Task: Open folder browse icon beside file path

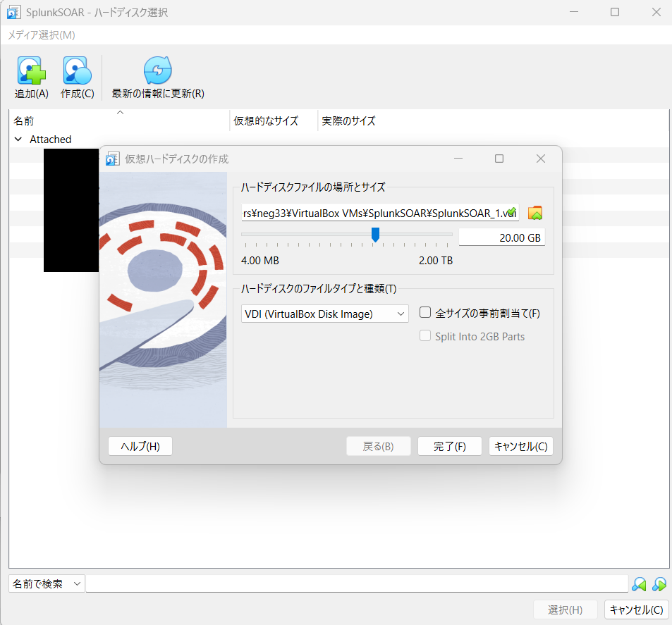Action: pyautogui.click(x=535, y=213)
